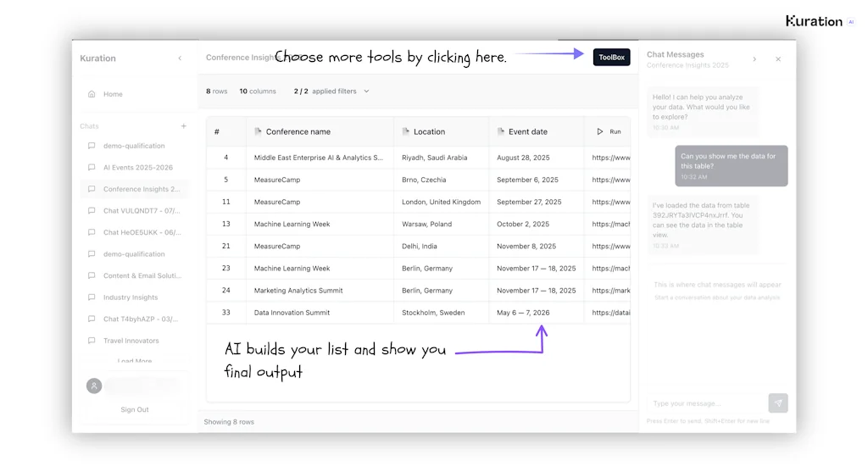This screenshot has height=472, width=868.
Task: Click the Event date column icon
Action: click(x=500, y=131)
